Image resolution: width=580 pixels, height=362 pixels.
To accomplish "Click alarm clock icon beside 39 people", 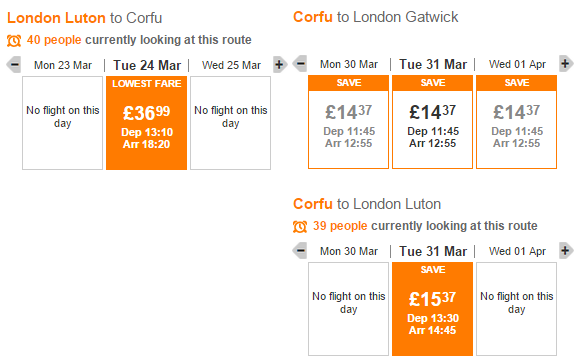I will point(300,226).
